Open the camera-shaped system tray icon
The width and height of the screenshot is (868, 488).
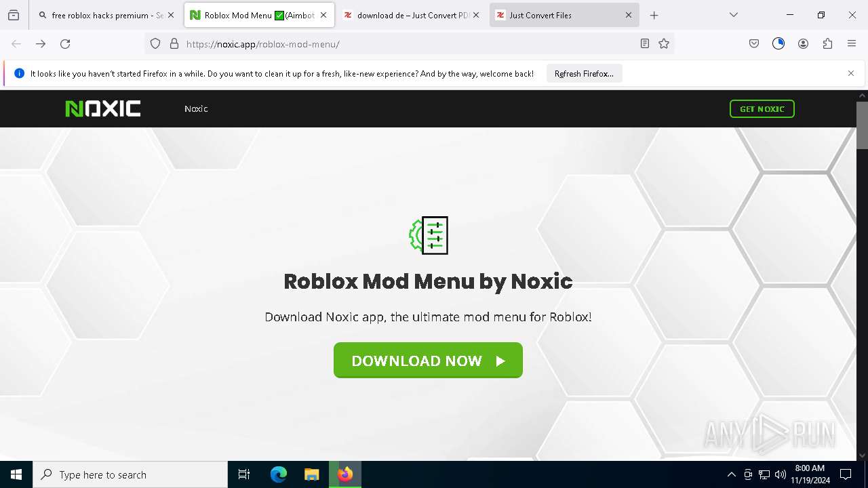tap(748, 474)
